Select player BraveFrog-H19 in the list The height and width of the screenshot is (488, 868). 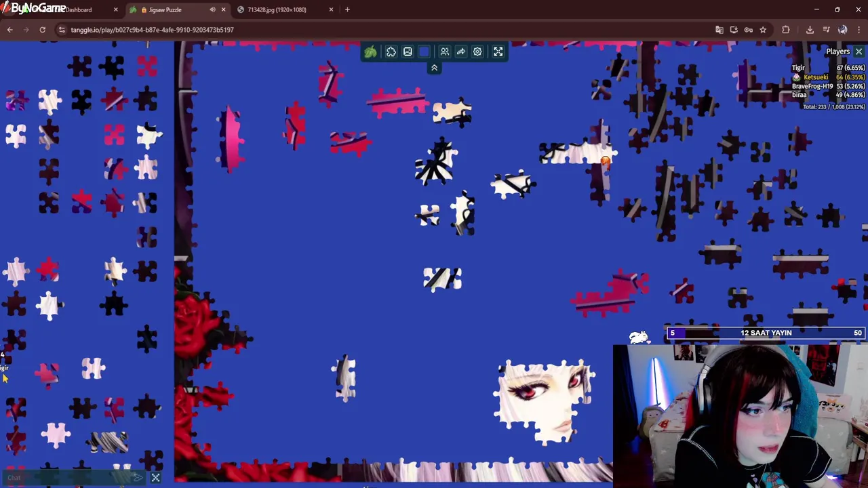tap(812, 86)
